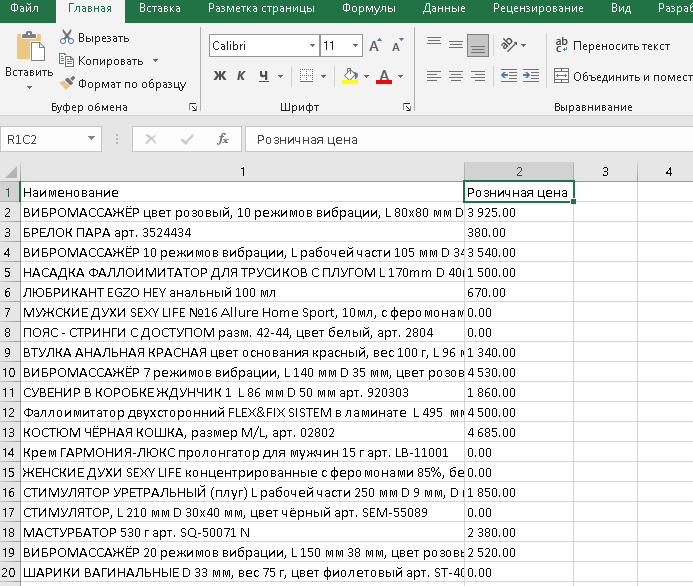Switch to the Рецензирование tab
This screenshot has width=693, height=586.
538,8
